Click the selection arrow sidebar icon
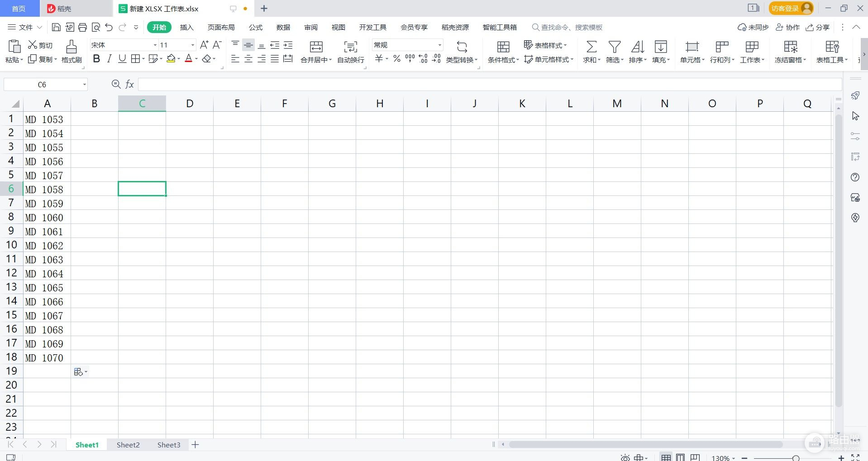868x461 pixels. coord(855,116)
